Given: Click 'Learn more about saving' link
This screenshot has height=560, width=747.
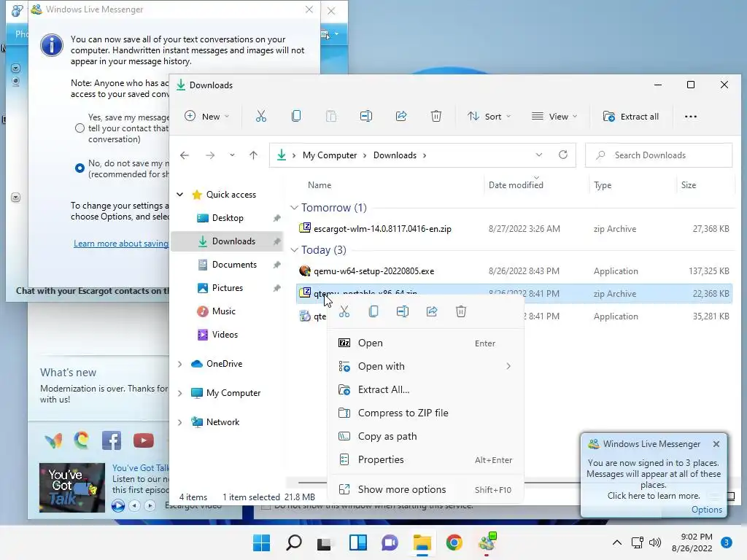Looking at the screenshot, I should pyautogui.click(x=121, y=244).
